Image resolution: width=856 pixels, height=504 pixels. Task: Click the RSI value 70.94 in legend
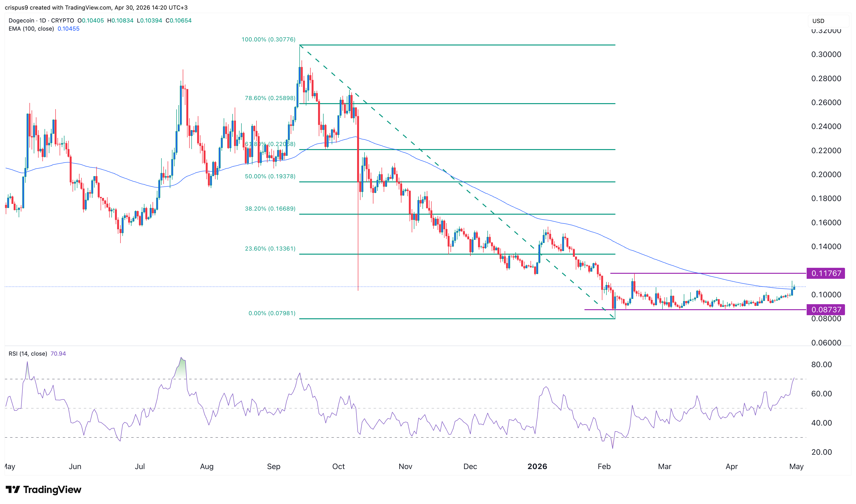point(58,353)
